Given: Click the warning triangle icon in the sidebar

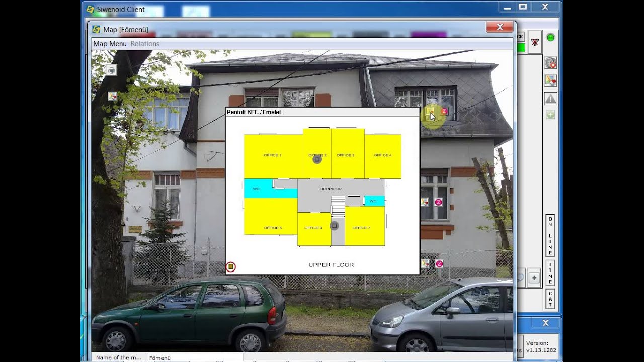Looking at the screenshot, I should (550, 99).
